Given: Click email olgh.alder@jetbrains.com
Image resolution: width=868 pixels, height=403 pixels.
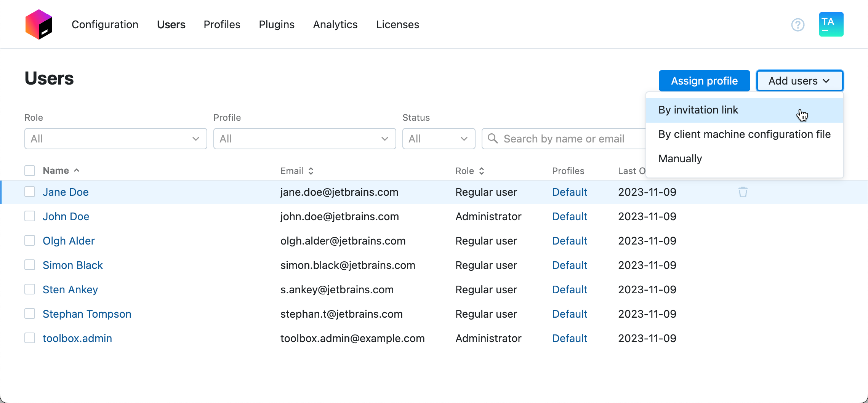Looking at the screenshot, I should coord(343,241).
